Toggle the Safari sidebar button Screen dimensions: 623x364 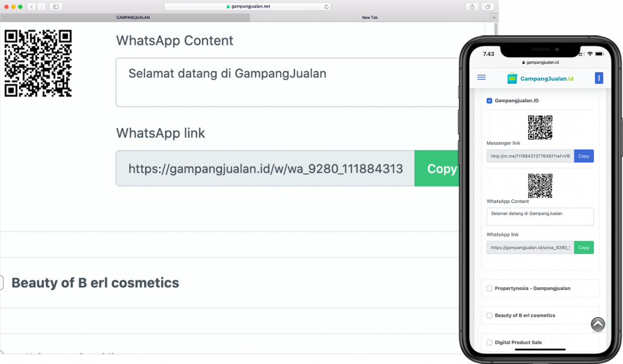click(x=56, y=7)
